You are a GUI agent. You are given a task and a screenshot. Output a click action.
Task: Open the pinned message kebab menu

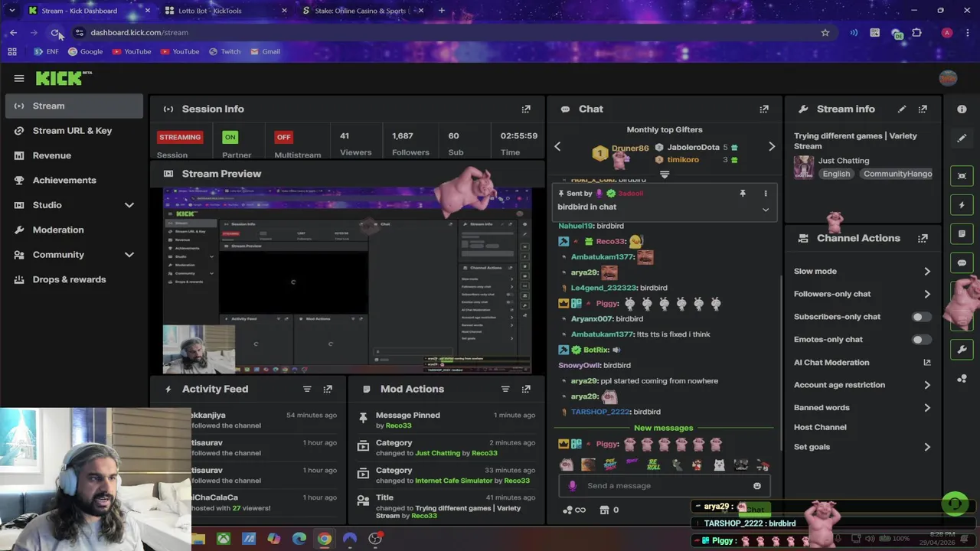(765, 194)
